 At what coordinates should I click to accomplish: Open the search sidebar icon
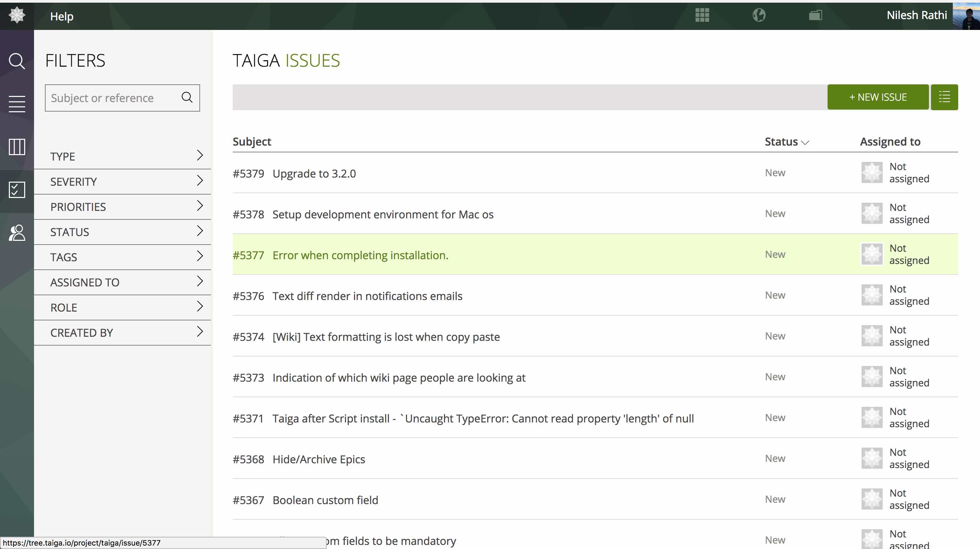[x=17, y=61]
